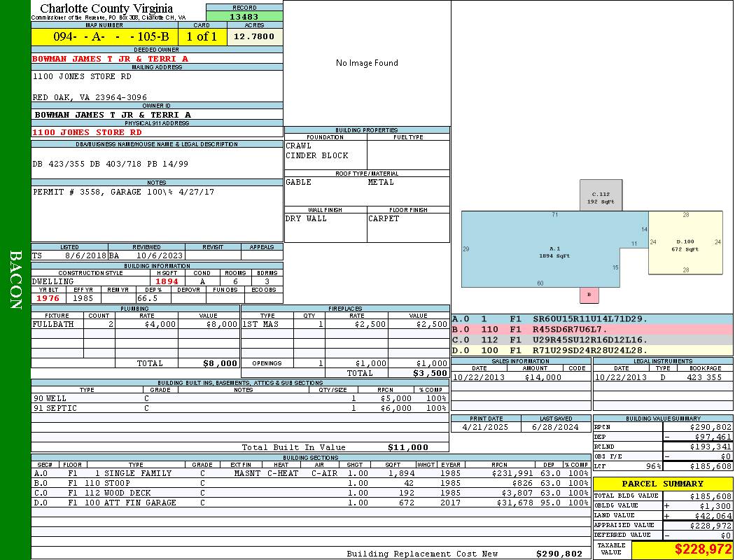
Task: Click roof material METAL
Action: click(381, 182)
